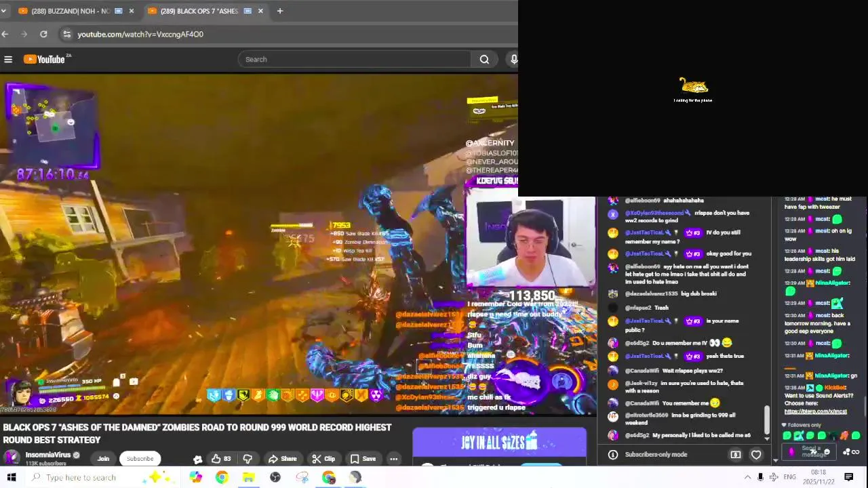Open the super chat money icon
The height and width of the screenshot is (488, 868).
coord(736,455)
